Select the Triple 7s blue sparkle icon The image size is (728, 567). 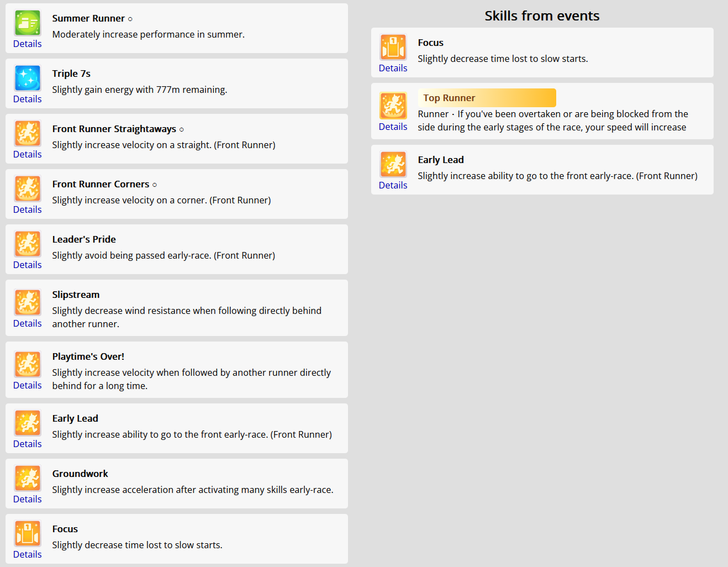(x=28, y=78)
